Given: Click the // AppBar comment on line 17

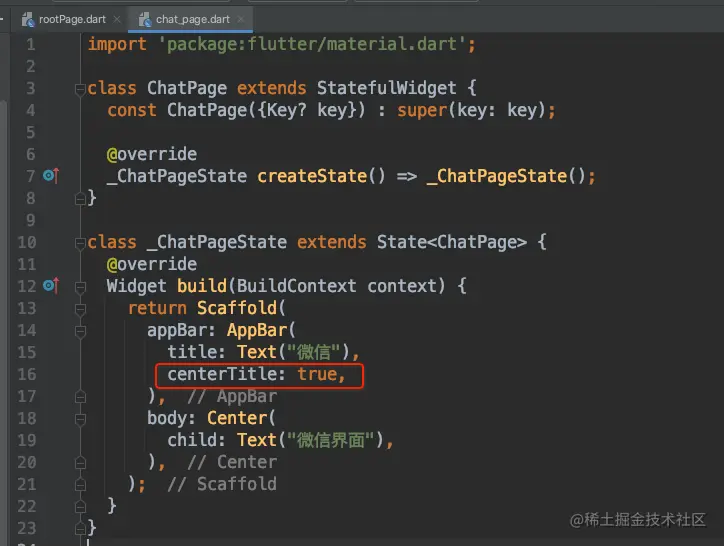Looking at the screenshot, I should pyautogui.click(x=232, y=396).
